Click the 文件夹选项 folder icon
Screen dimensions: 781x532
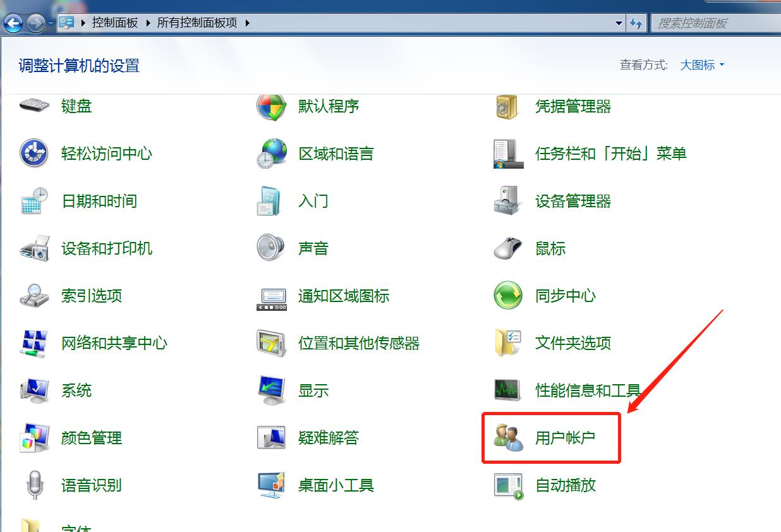[508, 343]
